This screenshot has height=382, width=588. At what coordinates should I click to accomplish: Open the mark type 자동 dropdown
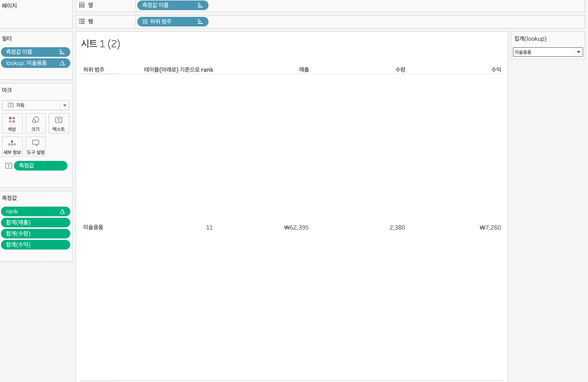65,105
